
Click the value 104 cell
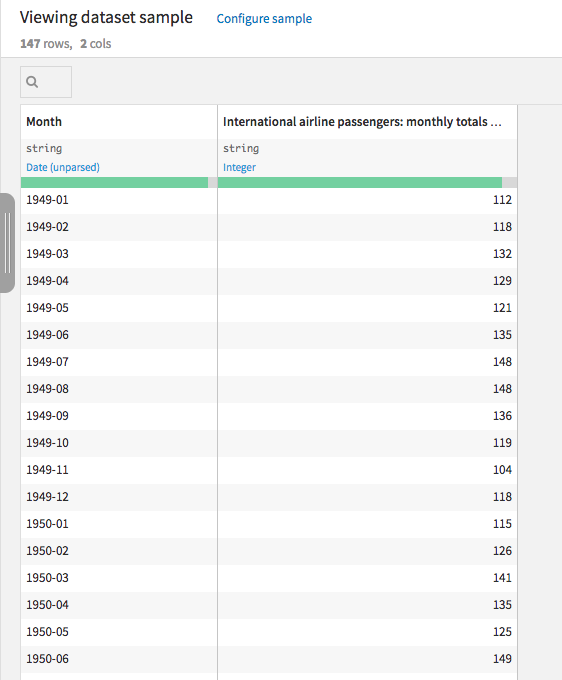367,470
